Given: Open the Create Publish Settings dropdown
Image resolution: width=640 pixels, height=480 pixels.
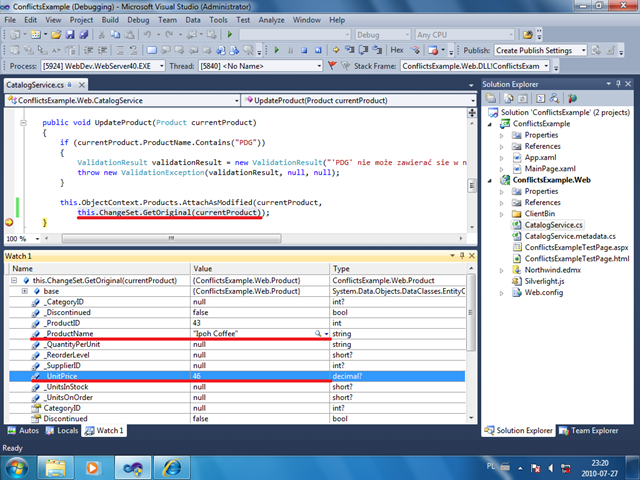Looking at the screenshot, I should coord(584,50).
